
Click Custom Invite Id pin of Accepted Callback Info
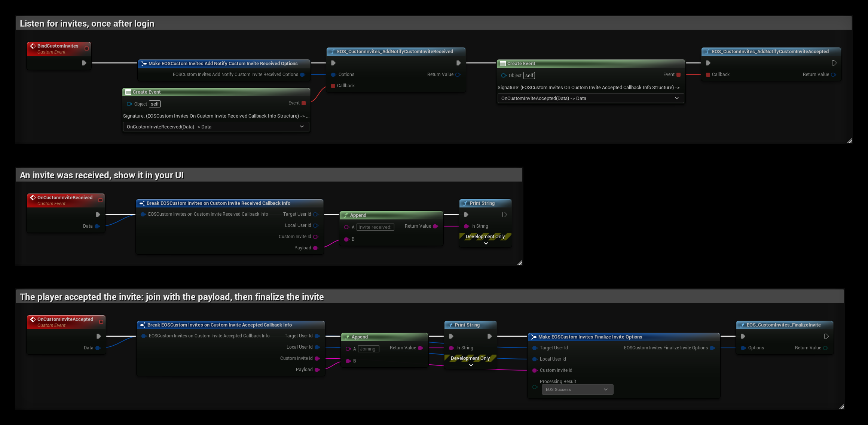point(317,358)
